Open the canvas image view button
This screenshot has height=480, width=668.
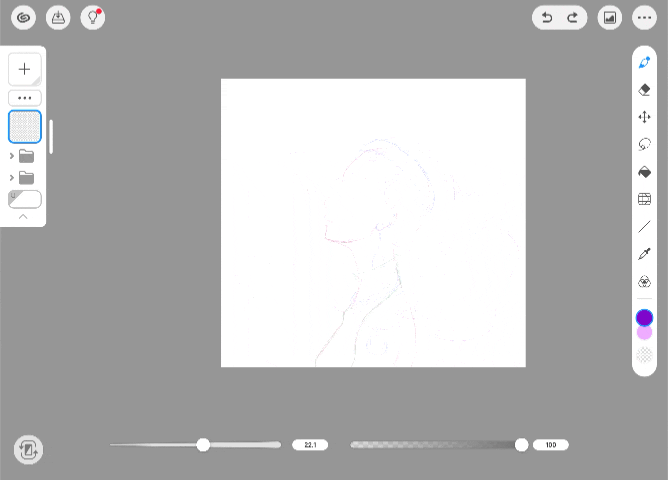click(610, 18)
